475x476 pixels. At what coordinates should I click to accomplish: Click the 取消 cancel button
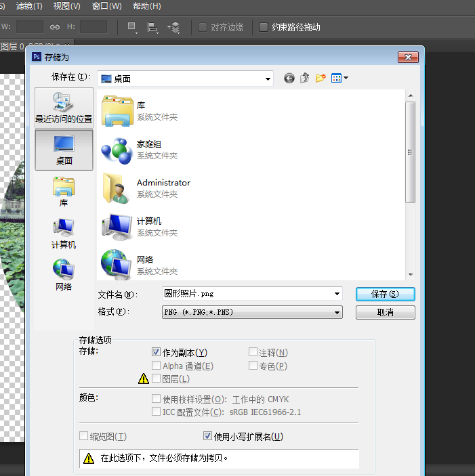pyautogui.click(x=385, y=312)
